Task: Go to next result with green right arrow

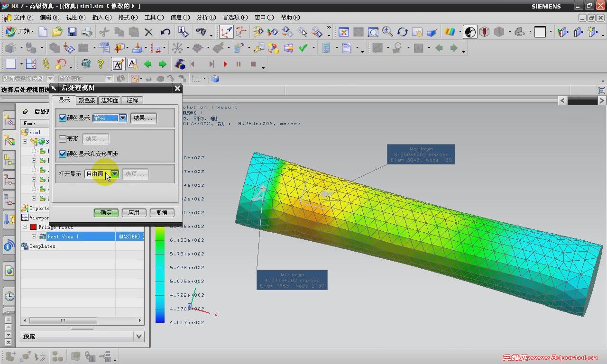Action: click(x=163, y=64)
